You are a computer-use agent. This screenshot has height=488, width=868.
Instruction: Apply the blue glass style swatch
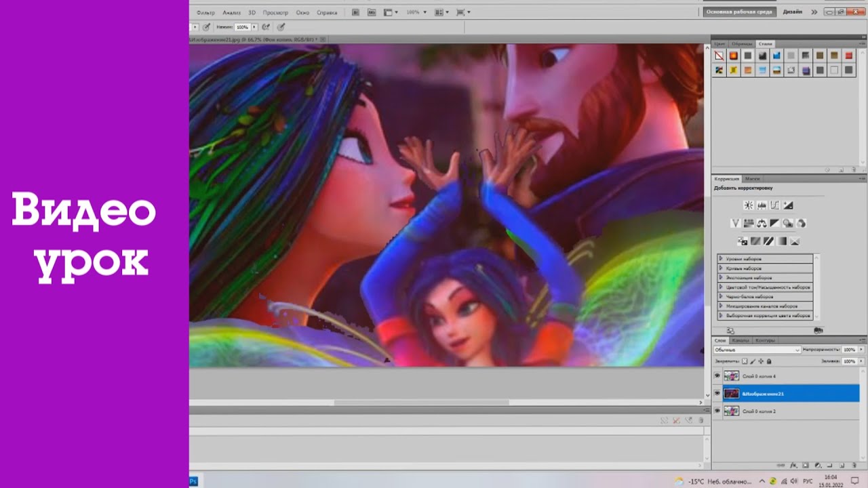(776, 56)
